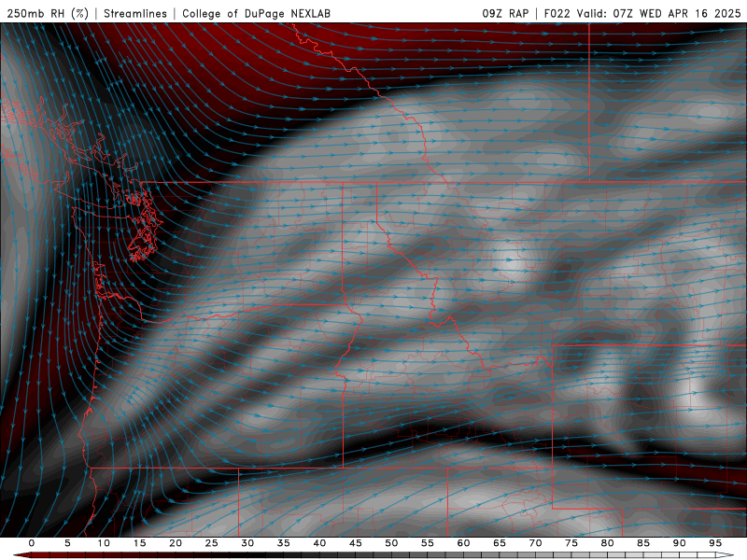This screenshot has width=747, height=560.
Task: Click the '09Z RAP' model run label
Action: pos(505,13)
